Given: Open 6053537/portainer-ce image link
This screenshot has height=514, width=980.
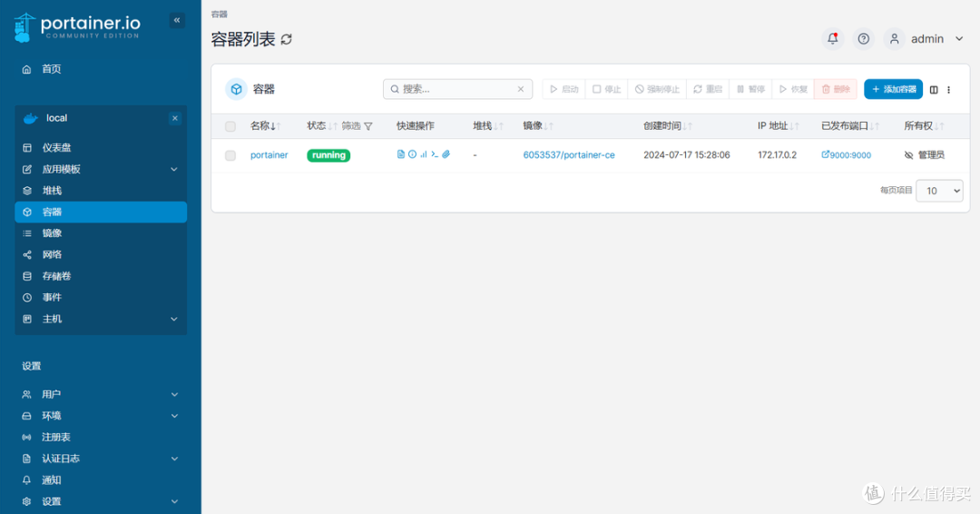Looking at the screenshot, I should pos(569,155).
